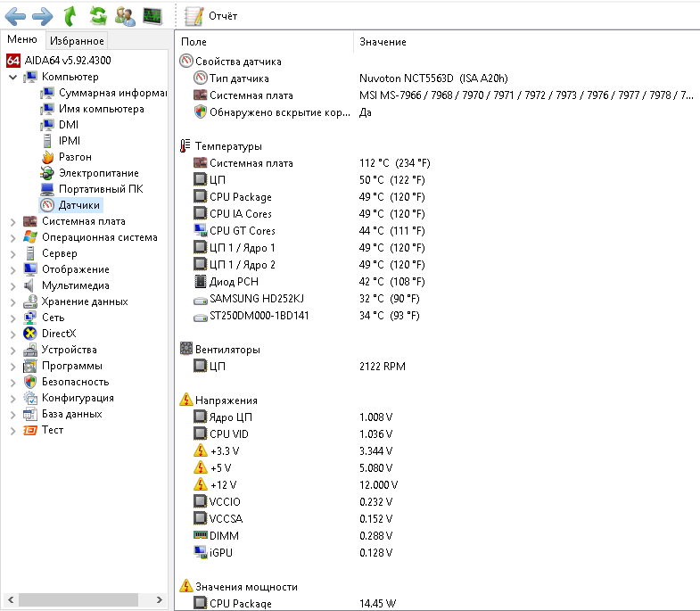700x611 pixels.
Task: Expand the Системная плата tree node
Action: (12, 221)
